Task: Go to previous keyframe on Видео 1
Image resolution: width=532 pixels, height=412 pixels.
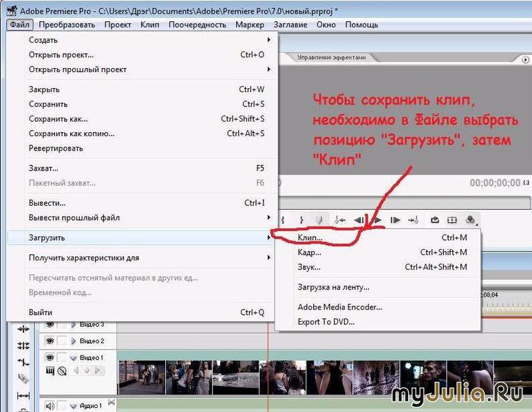Action: pos(76,371)
